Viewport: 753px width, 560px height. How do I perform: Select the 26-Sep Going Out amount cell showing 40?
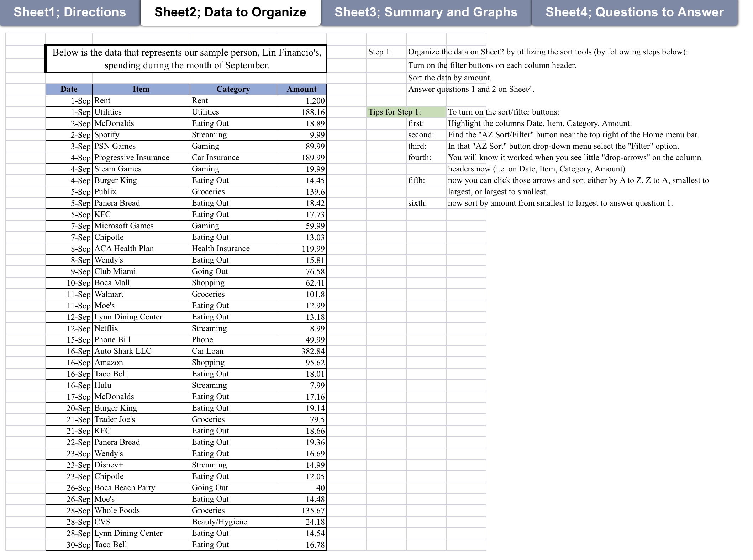coord(301,487)
